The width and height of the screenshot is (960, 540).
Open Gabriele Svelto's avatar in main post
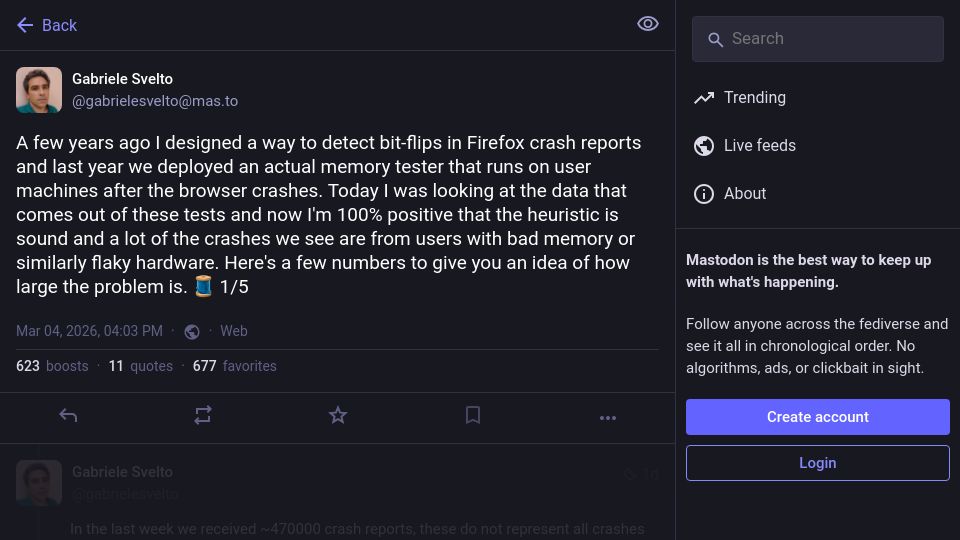[39, 90]
